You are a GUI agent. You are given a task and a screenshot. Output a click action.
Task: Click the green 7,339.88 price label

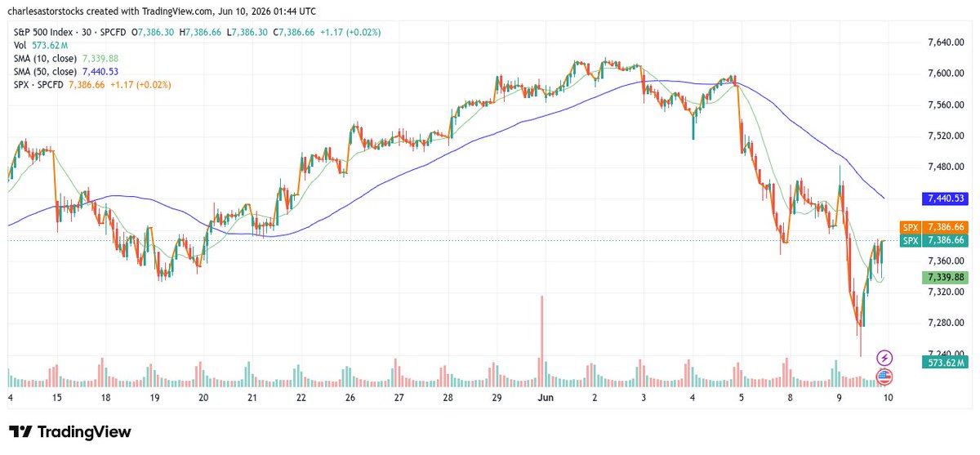click(x=944, y=277)
